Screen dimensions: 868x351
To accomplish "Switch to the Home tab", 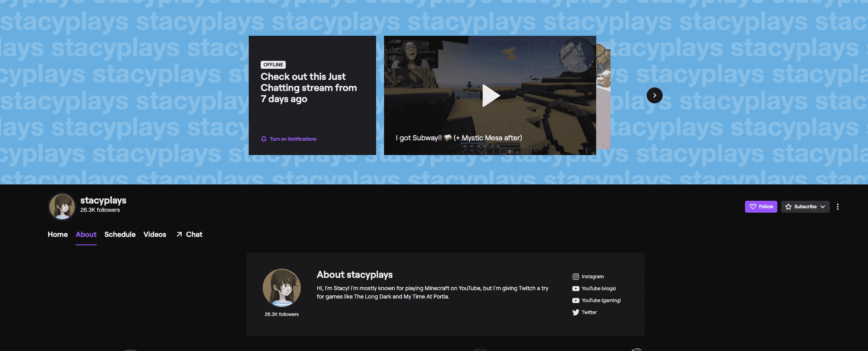I will (x=58, y=235).
